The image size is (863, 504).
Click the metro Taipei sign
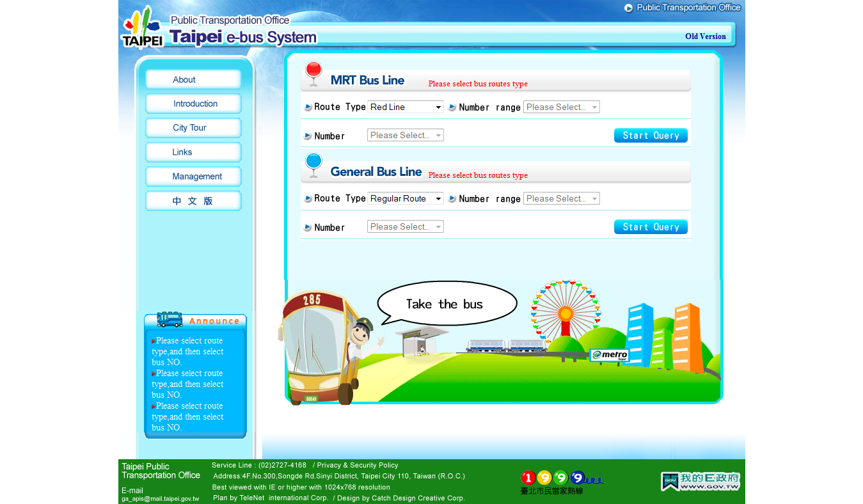coord(609,355)
